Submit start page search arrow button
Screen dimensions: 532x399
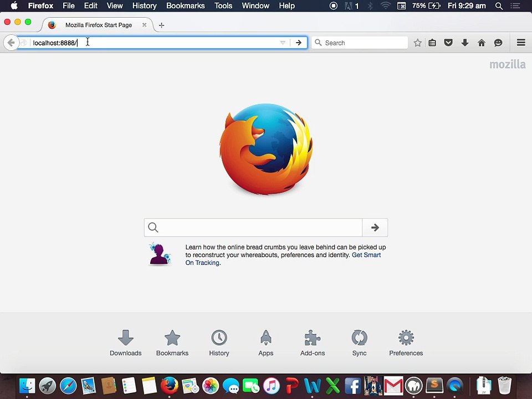pos(375,227)
